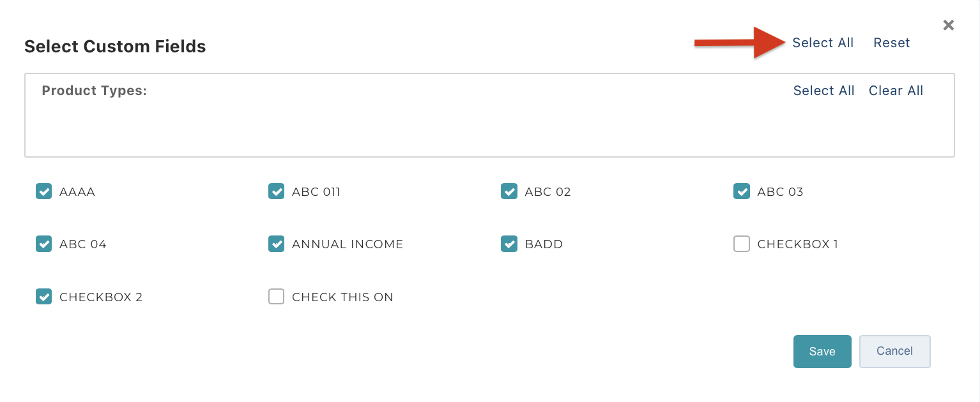Image resolution: width=980 pixels, height=402 pixels.
Task: Click Clear All in Product Types
Action: click(896, 91)
